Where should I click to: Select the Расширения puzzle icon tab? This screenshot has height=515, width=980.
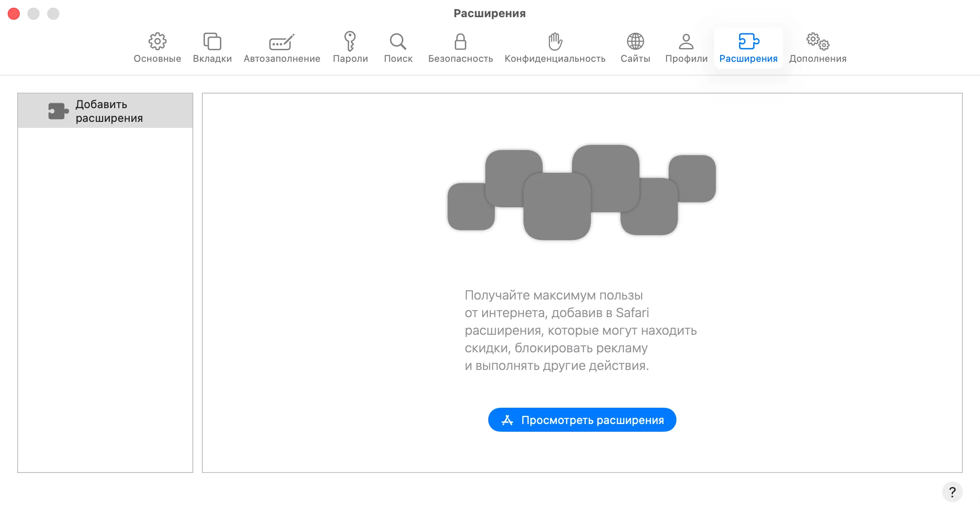[749, 48]
